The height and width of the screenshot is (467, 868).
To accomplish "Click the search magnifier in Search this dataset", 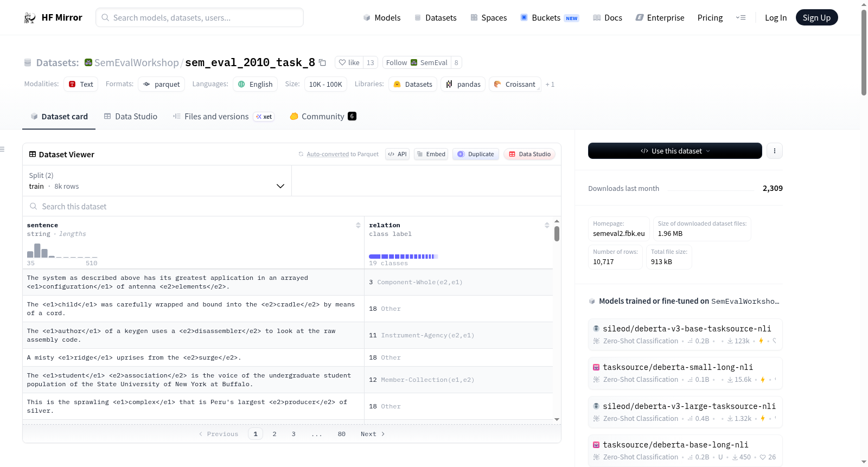I will [34, 206].
